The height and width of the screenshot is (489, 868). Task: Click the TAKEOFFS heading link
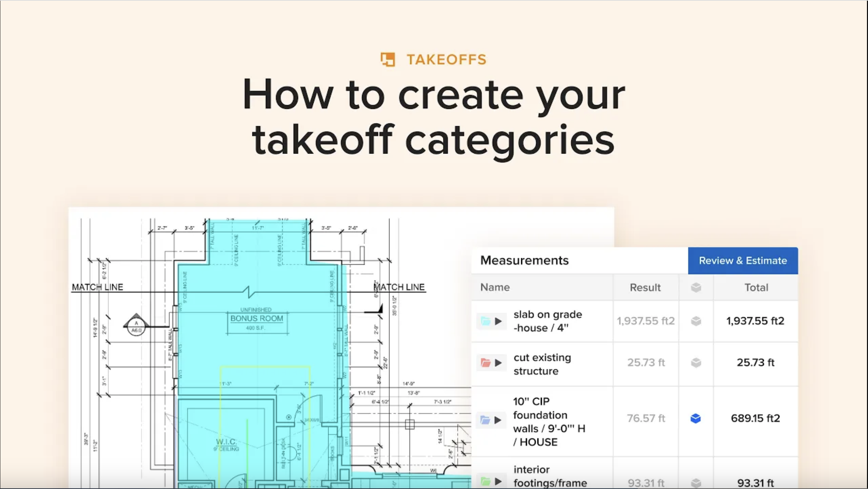446,59
